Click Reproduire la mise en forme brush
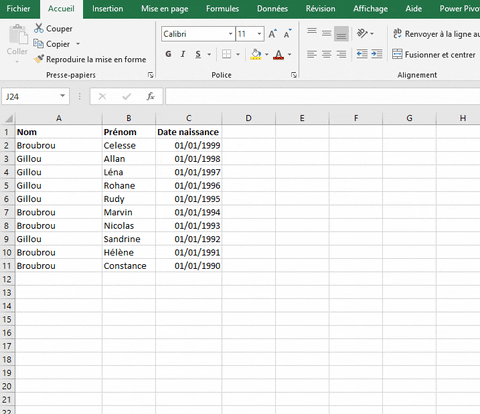The image size is (480, 414). (39, 59)
